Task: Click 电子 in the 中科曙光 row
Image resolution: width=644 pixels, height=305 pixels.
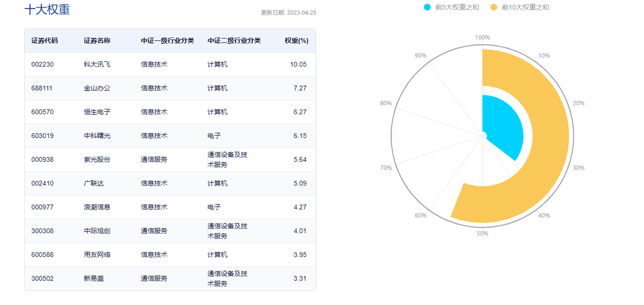Action: tap(214, 136)
